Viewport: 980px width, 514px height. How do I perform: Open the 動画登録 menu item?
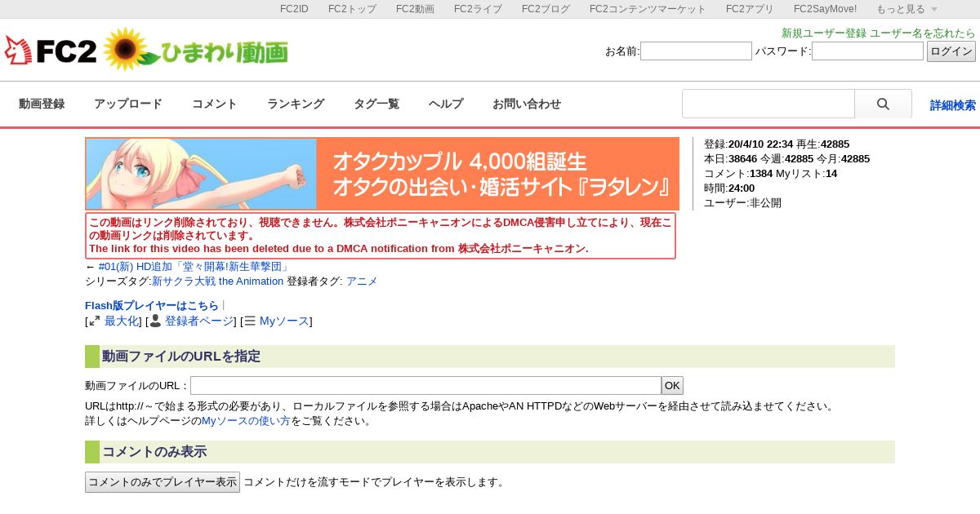(42, 104)
